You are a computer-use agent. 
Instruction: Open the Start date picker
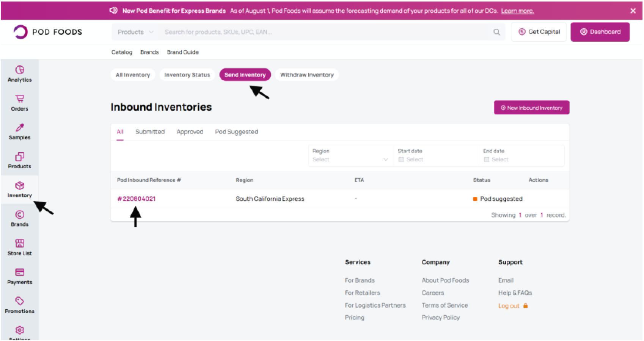pos(436,156)
